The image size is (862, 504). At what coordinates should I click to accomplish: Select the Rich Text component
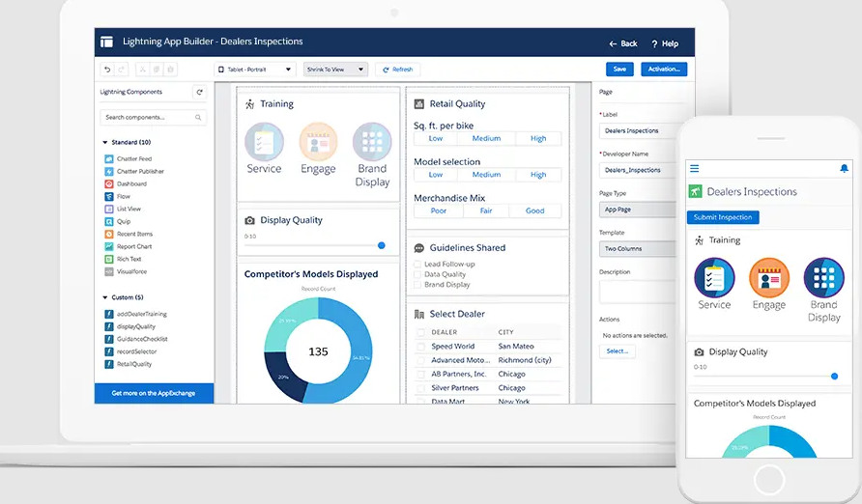[x=123, y=259]
